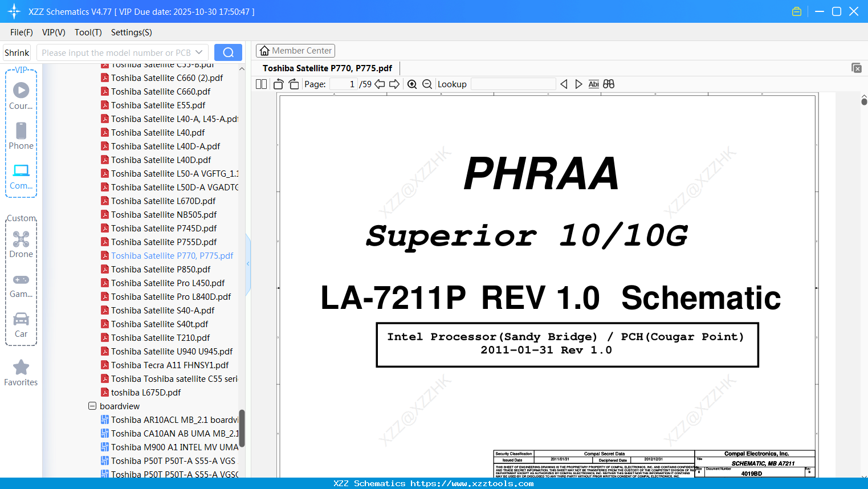The image size is (868, 489).
Task: Open Toshiba Satellite L40.pdf
Action: (x=158, y=132)
